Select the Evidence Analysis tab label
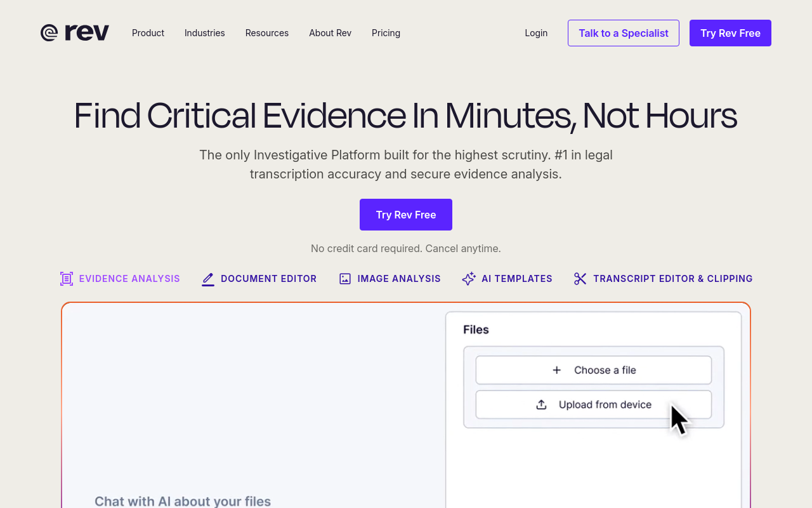 coord(129,279)
